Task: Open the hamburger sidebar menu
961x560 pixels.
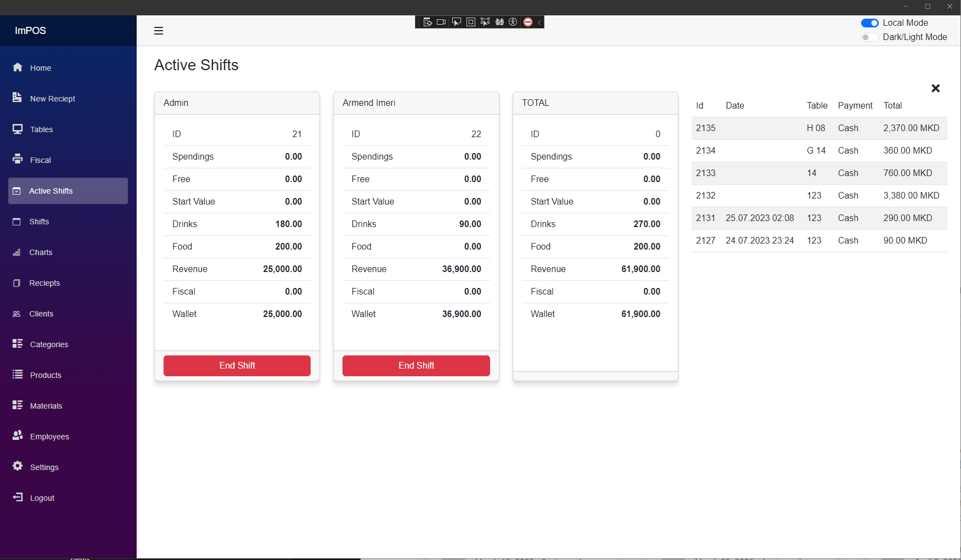Action: point(159,31)
